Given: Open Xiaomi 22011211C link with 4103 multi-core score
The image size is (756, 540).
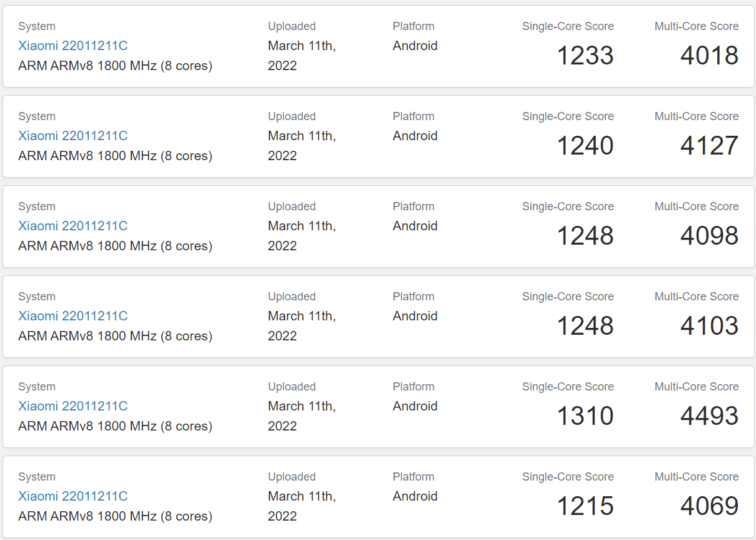Looking at the screenshot, I should pos(73,316).
